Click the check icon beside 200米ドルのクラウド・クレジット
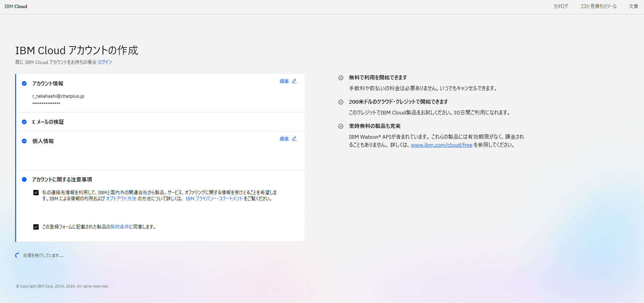 click(x=341, y=102)
